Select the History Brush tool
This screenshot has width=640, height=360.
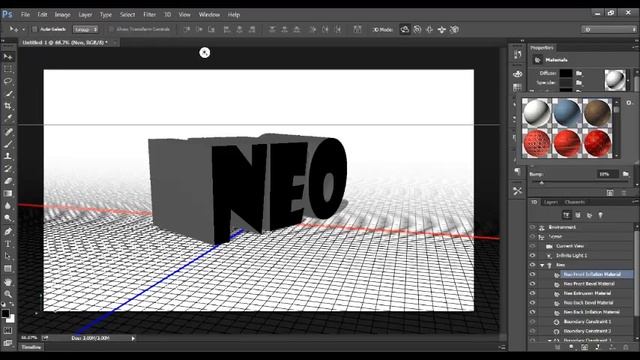click(x=8, y=169)
